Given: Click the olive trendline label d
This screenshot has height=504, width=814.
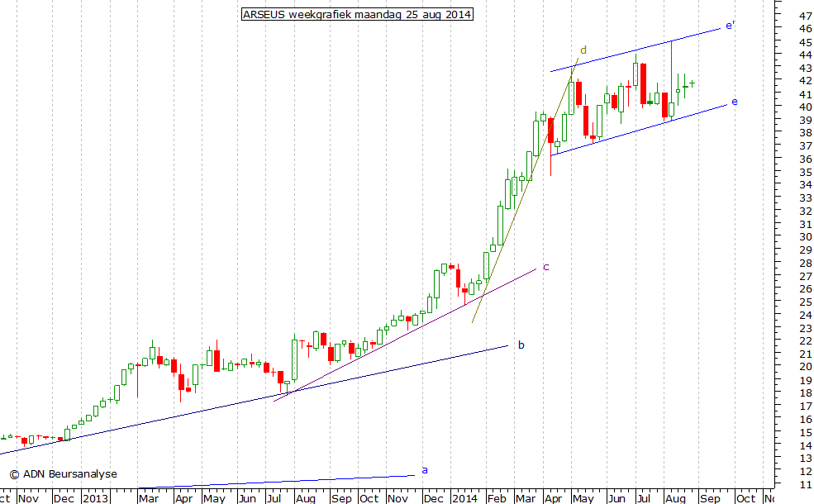Looking at the screenshot, I should pyautogui.click(x=583, y=50).
